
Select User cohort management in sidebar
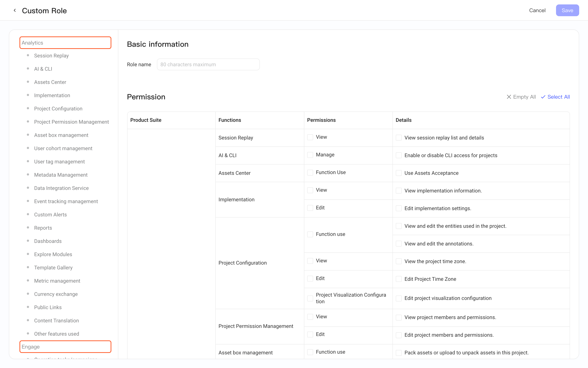pos(63,148)
